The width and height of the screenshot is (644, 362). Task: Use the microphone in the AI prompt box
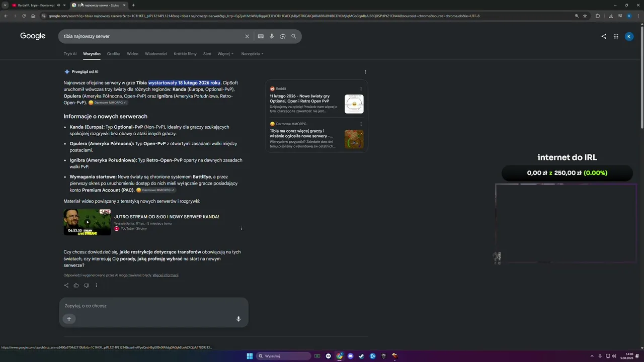pos(238,319)
